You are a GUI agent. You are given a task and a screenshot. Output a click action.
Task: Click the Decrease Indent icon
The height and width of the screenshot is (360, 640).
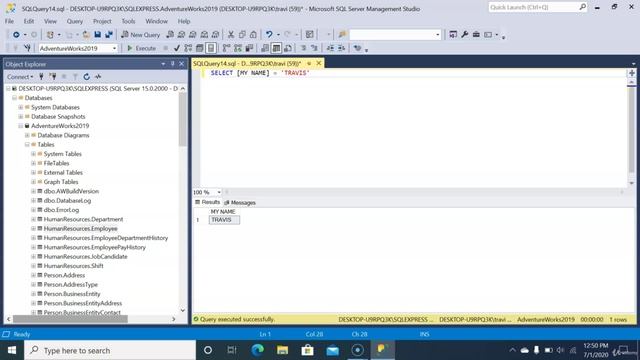(330, 48)
